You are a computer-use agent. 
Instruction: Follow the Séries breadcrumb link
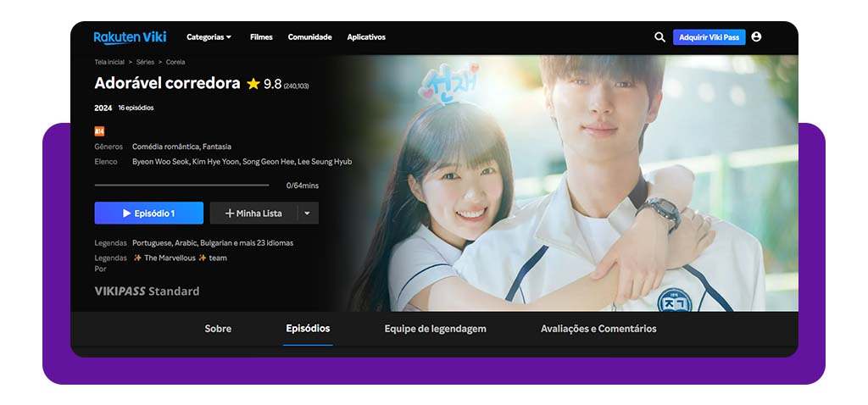pos(145,62)
